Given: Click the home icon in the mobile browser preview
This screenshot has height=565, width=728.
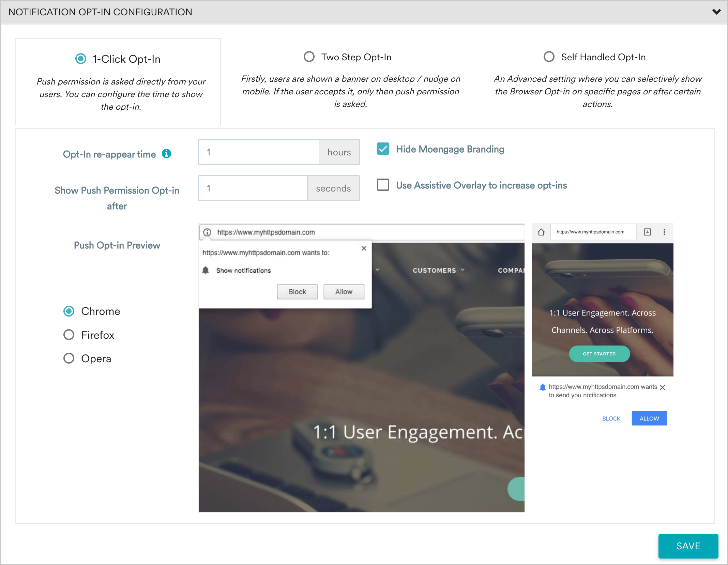Looking at the screenshot, I should tap(541, 232).
